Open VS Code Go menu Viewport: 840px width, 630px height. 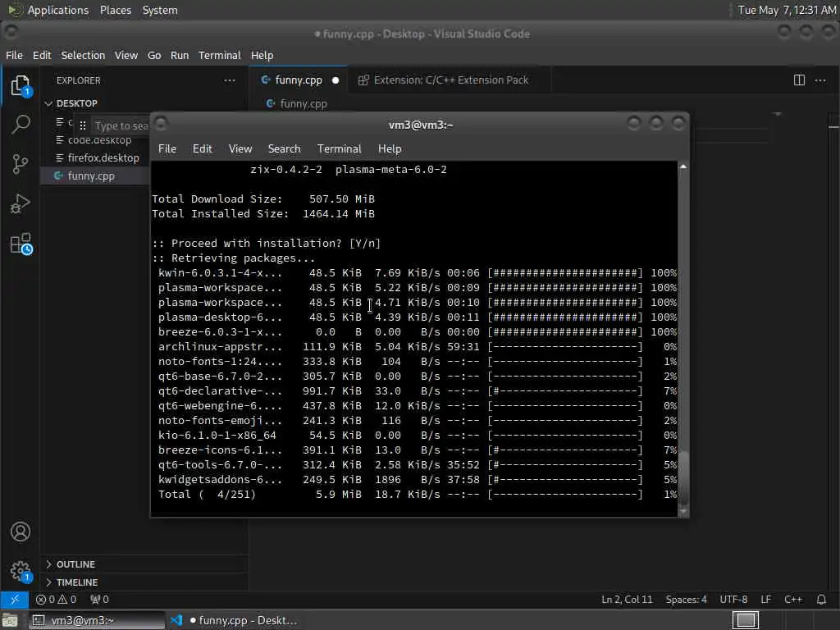(154, 55)
